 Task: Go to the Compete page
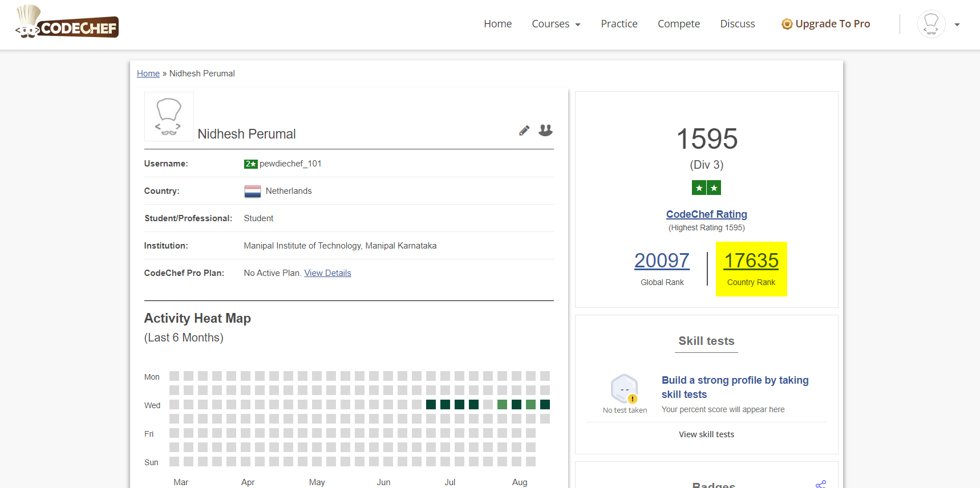[x=678, y=24]
